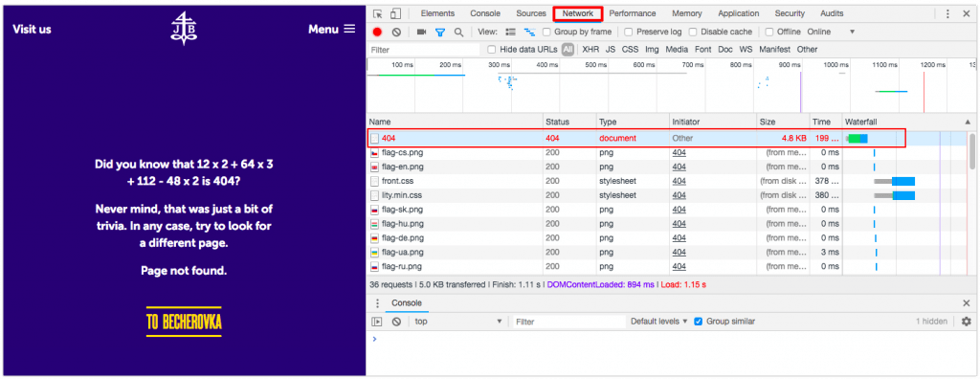The width and height of the screenshot is (980, 379).
Task: Click the TO BECHEROVKA link
Action: [184, 323]
